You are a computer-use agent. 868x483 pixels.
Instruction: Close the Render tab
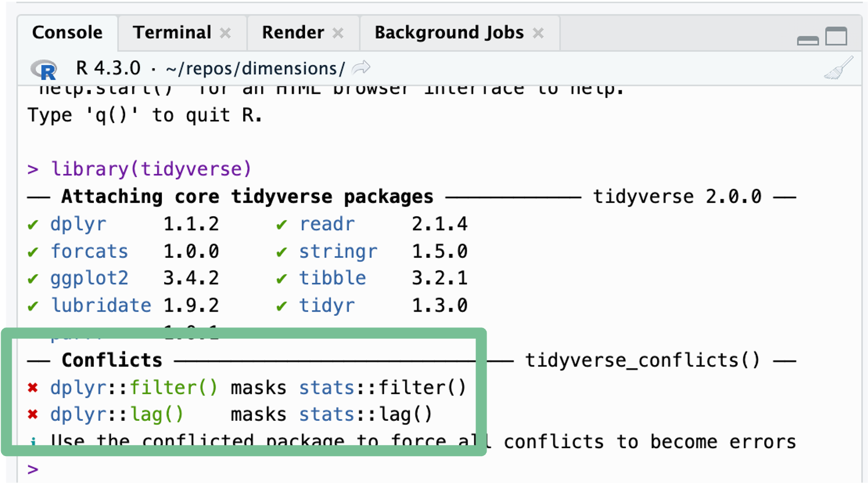click(x=338, y=33)
